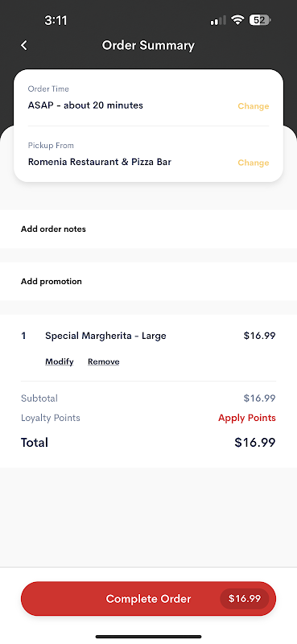Remove the Special Margherita item

tap(104, 361)
